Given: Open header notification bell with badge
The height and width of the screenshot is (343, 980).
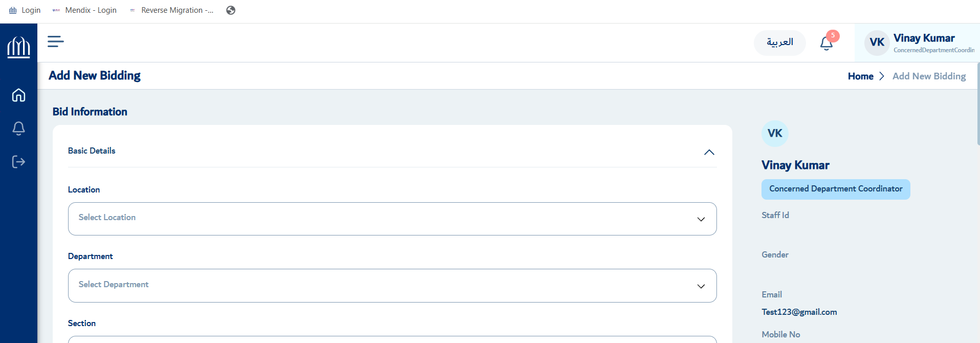Looking at the screenshot, I should coord(826,43).
